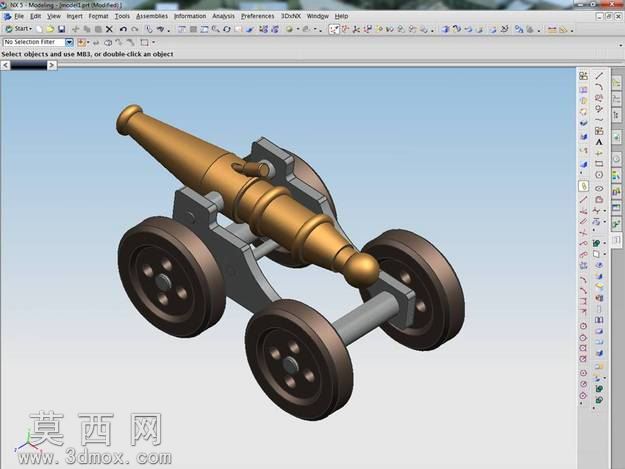Choose the Ellipse curve tool
Viewport: 625px width, 469px height.
(x=599, y=188)
